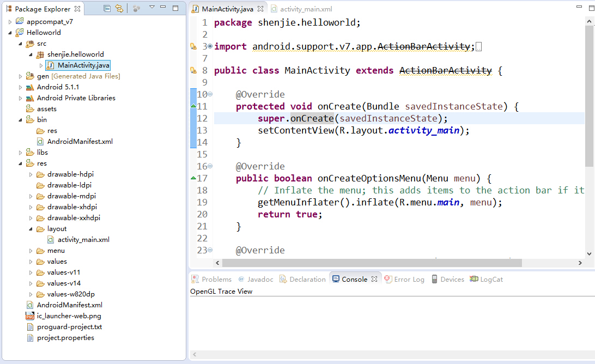Screen dimensions: 595x364
Task: Open the LogCat tab
Action: click(487, 280)
